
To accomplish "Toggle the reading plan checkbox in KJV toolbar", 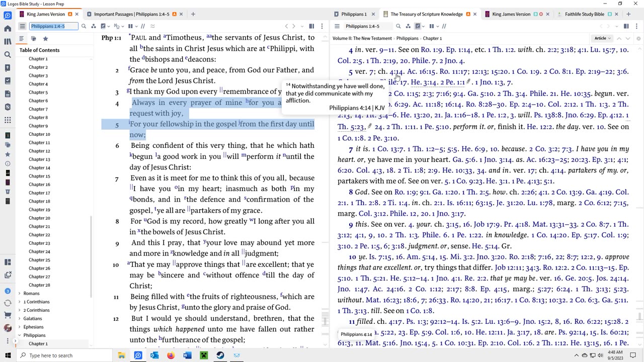I will pyautogui.click(x=104, y=26).
